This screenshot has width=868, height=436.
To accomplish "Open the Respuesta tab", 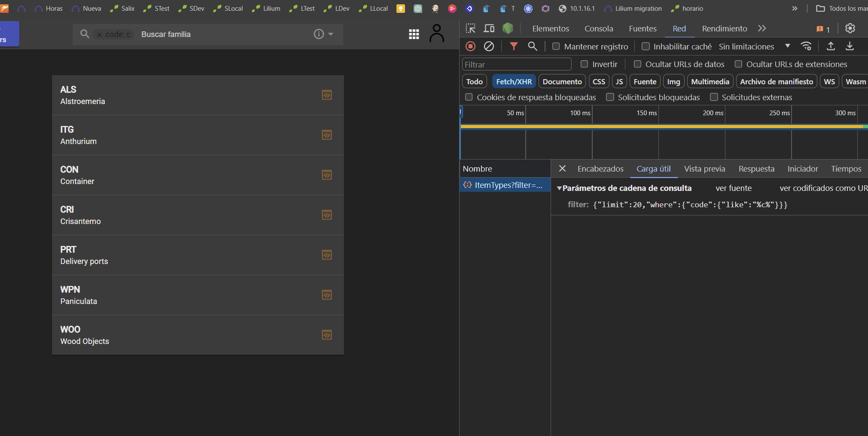I will click(756, 169).
